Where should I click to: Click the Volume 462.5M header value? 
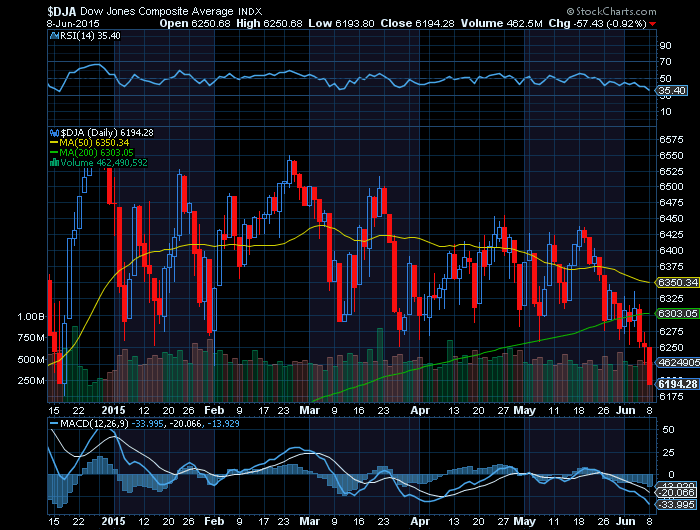(x=501, y=24)
